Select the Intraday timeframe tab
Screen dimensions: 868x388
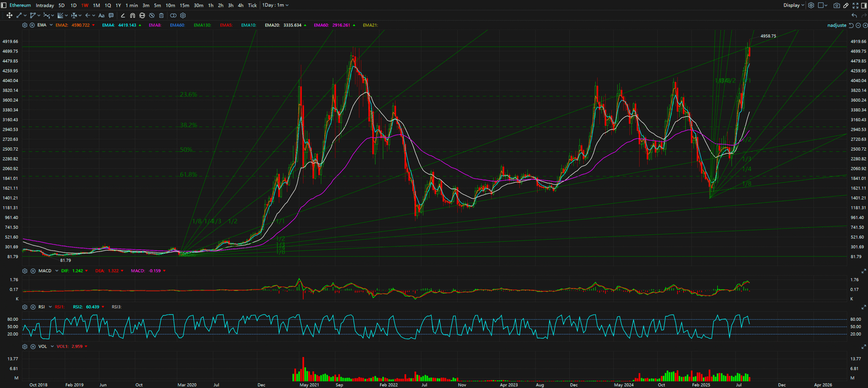(44, 5)
